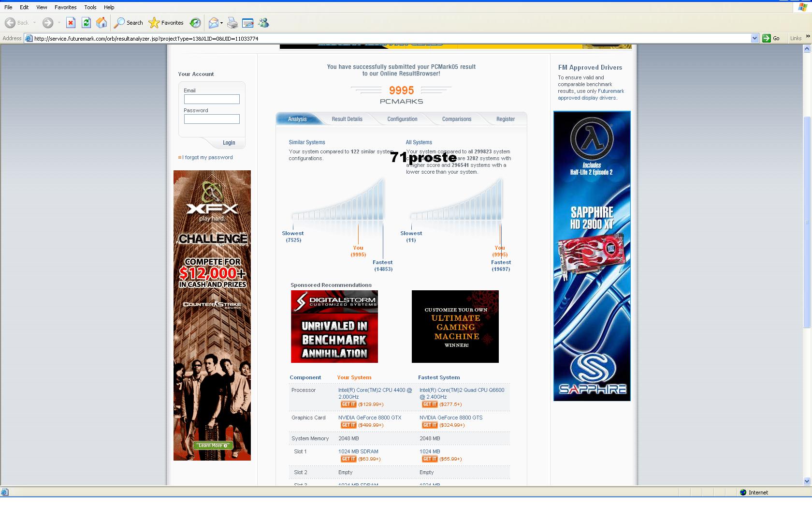Viewport: 812px width, 508px height.
Task: Click the Password input field
Action: (x=212, y=119)
